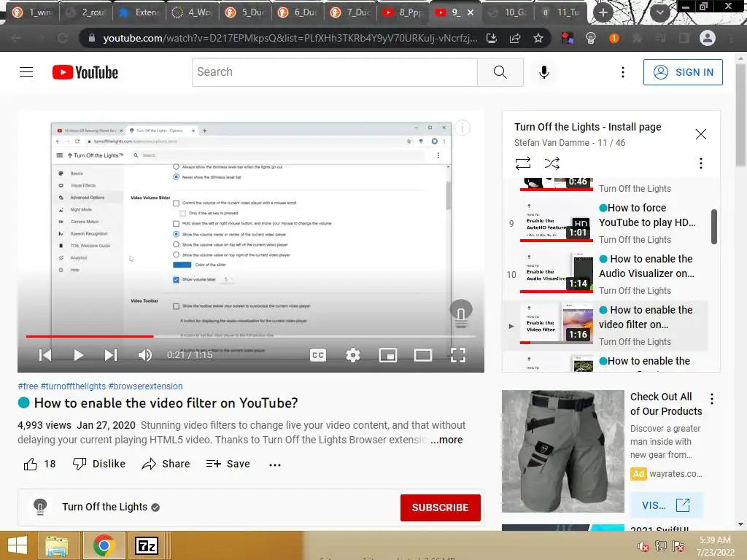Enable miniplayer mode
The height and width of the screenshot is (560, 747).
click(x=388, y=355)
